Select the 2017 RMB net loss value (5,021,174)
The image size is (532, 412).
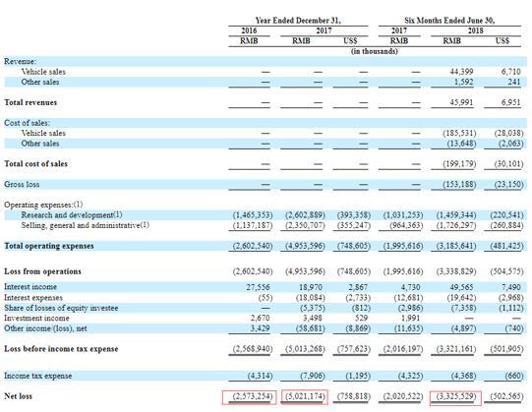(305, 396)
